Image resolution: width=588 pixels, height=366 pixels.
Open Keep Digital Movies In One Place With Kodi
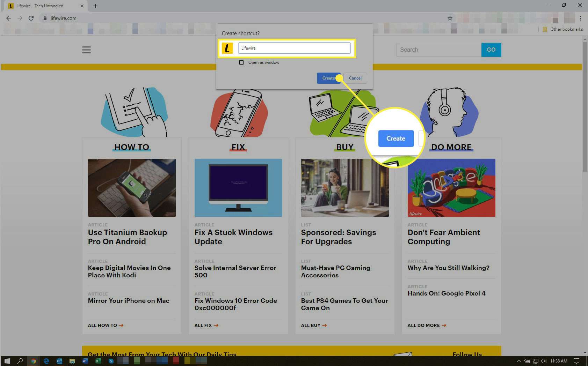(x=129, y=271)
